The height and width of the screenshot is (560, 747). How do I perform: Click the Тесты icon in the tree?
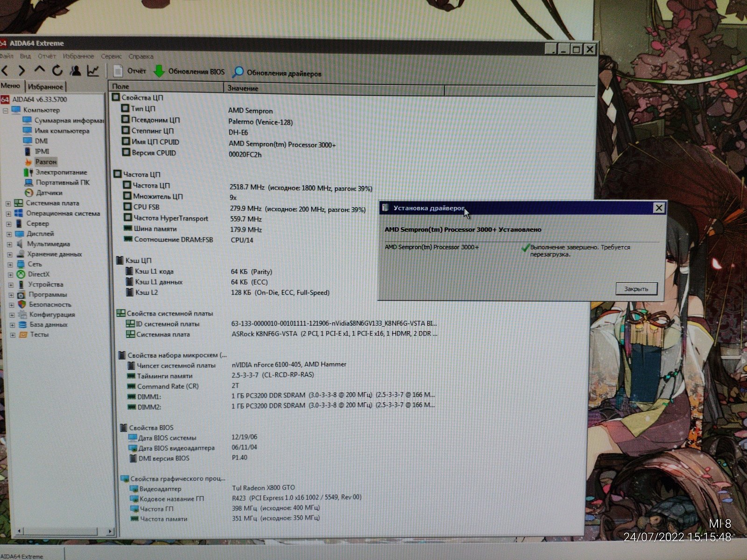click(23, 335)
